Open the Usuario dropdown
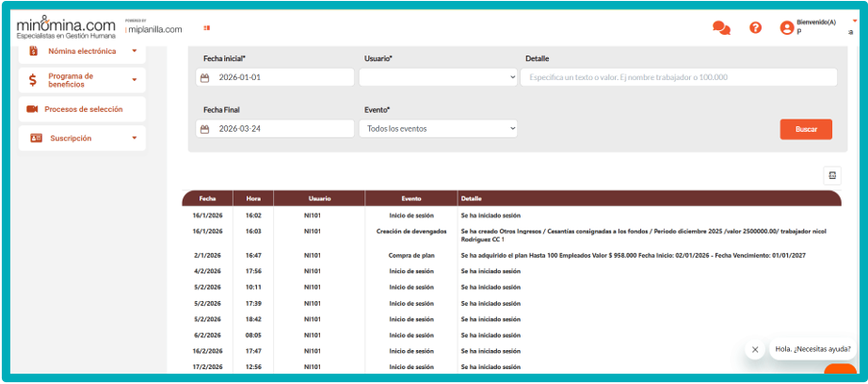Screen dimensions: 868x384 pyautogui.click(x=438, y=77)
